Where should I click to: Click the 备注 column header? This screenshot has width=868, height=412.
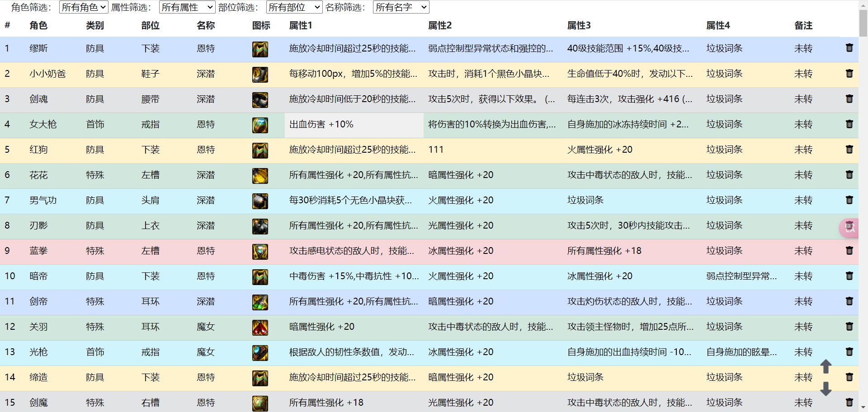[x=803, y=25]
